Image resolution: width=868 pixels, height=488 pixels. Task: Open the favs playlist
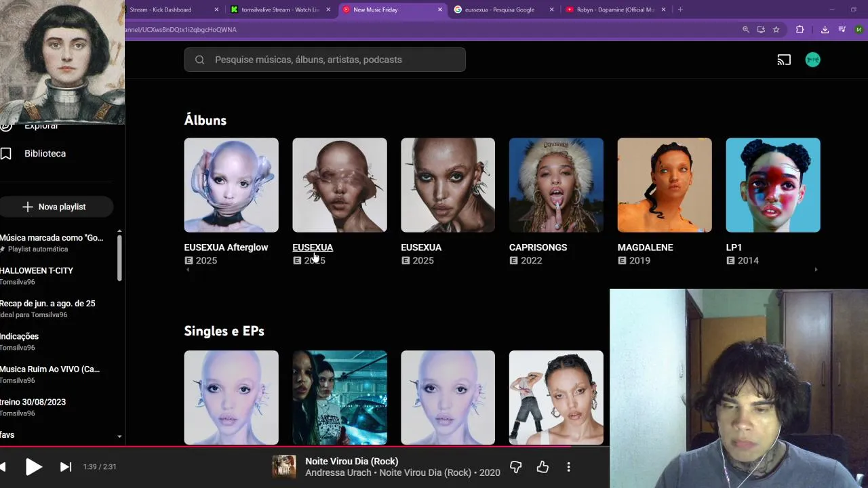(x=7, y=434)
